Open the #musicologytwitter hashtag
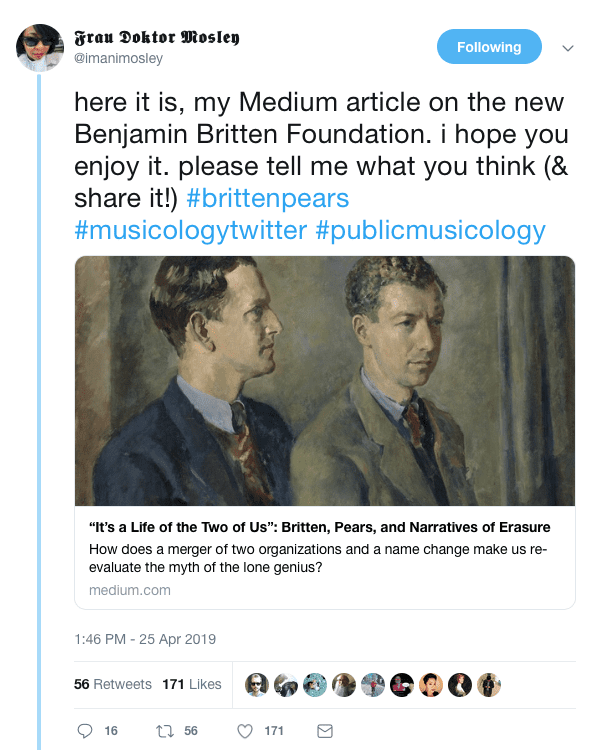The height and width of the screenshot is (750, 602). [190, 231]
